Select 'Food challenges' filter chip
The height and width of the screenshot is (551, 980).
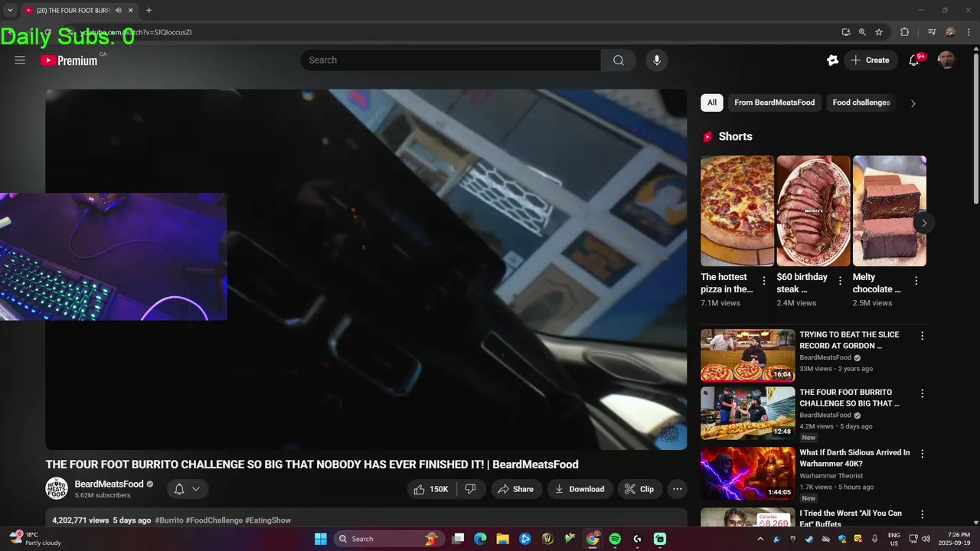tap(861, 103)
